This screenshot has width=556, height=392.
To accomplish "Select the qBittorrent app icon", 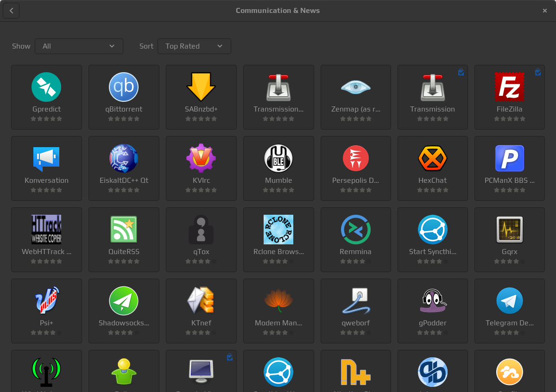I will [x=124, y=87].
